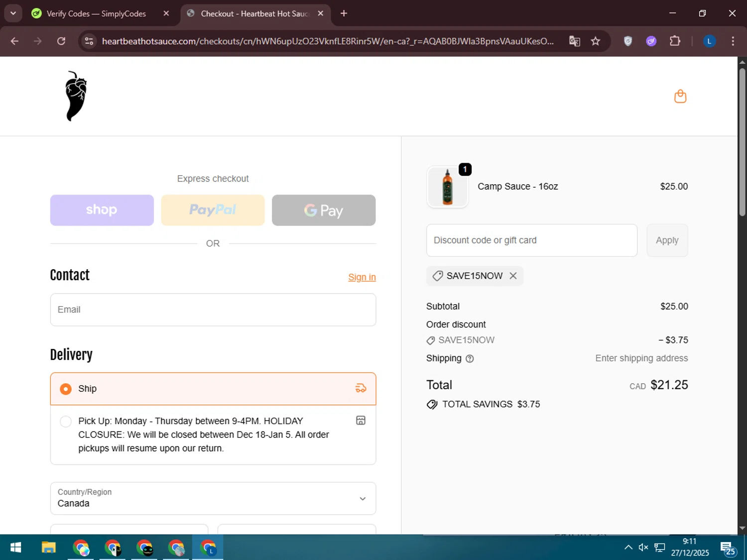This screenshot has width=747, height=560.
Task: Click the TOTAL SAVINGS $3.75 text
Action: coord(491,404)
